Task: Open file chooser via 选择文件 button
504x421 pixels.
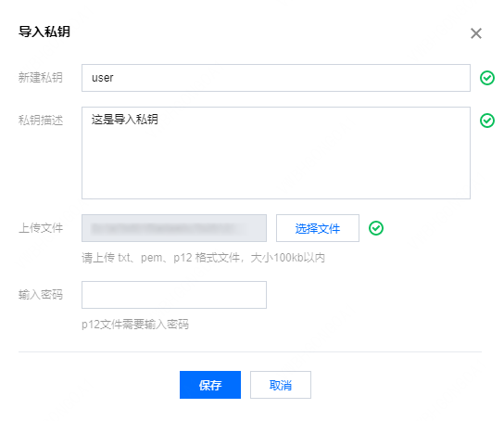Action: click(318, 228)
